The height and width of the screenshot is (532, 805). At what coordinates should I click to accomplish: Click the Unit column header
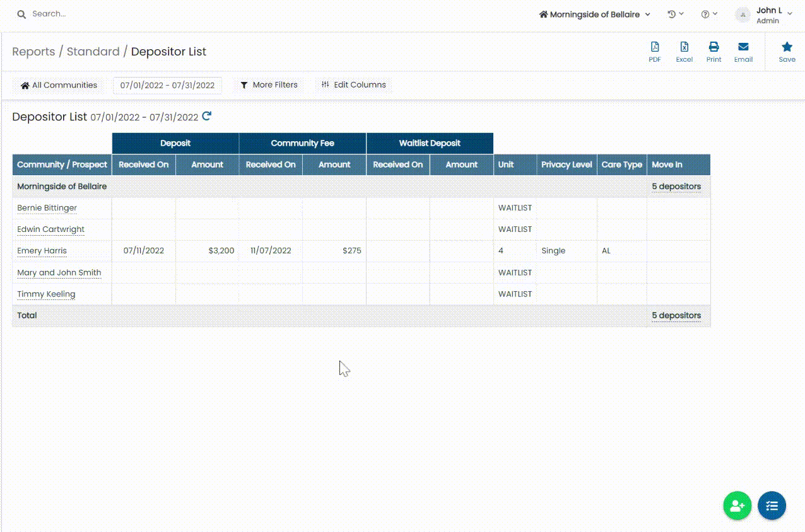coord(515,165)
